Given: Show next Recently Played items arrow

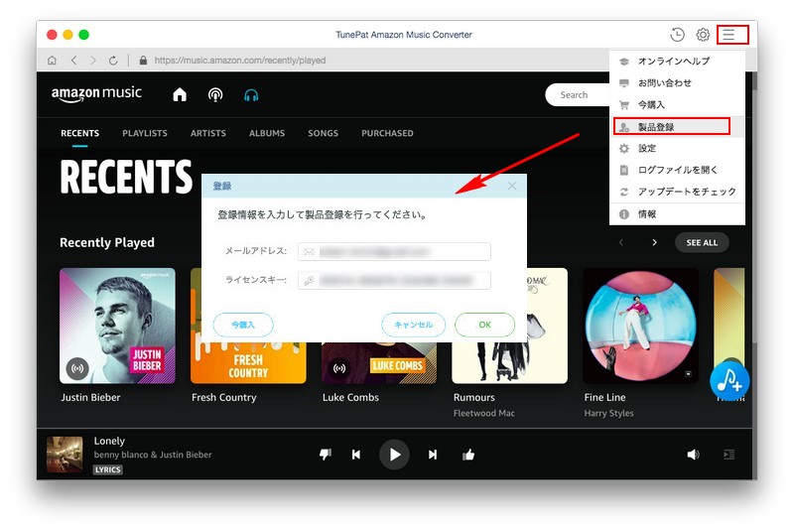Looking at the screenshot, I should point(654,242).
